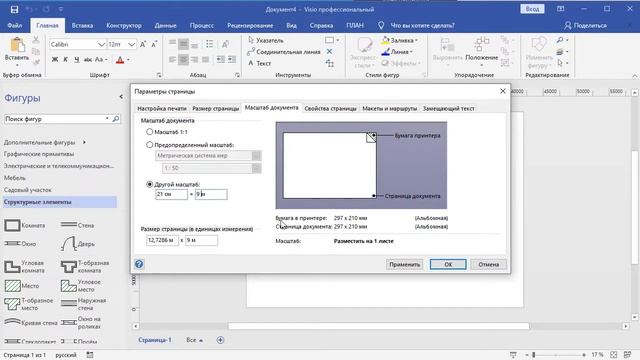Click the Применить button
This screenshot has width=640, height=360.
(404, 264)
